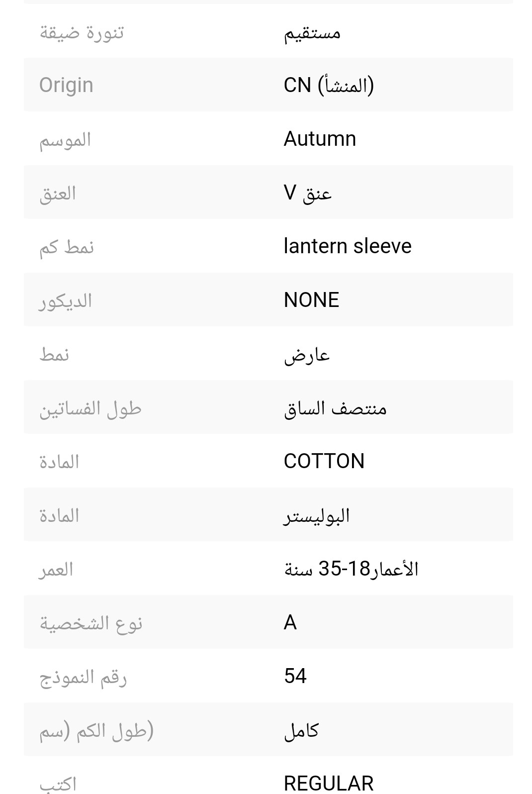Click the نوع الشخصية label

pyautogui.click(x=91, y=623)
